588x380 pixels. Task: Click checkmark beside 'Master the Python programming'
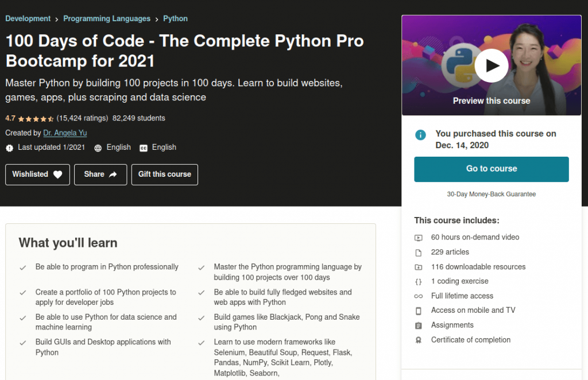click(202, 267)
